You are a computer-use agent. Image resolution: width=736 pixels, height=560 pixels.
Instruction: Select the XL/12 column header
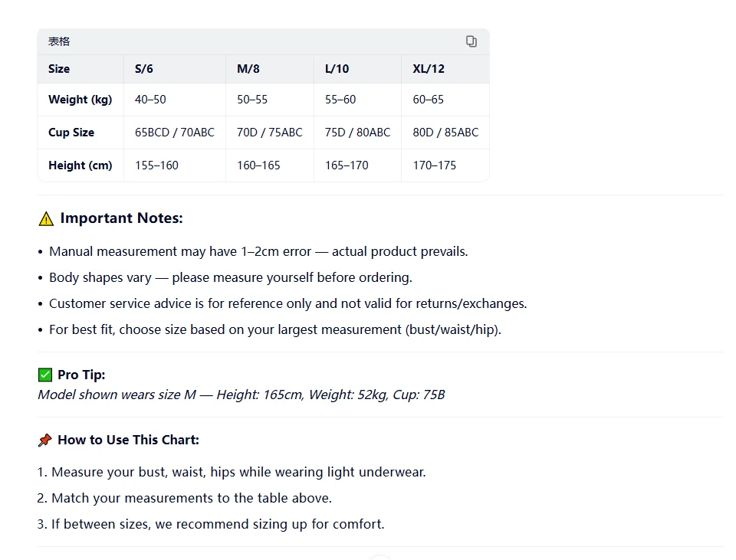click(x=429, y=68)
